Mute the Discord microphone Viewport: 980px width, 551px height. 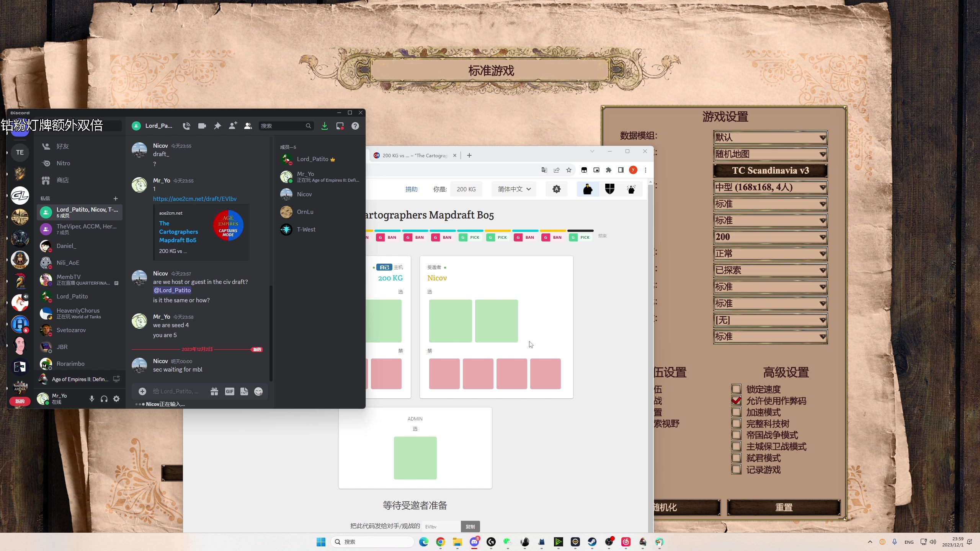92,399
